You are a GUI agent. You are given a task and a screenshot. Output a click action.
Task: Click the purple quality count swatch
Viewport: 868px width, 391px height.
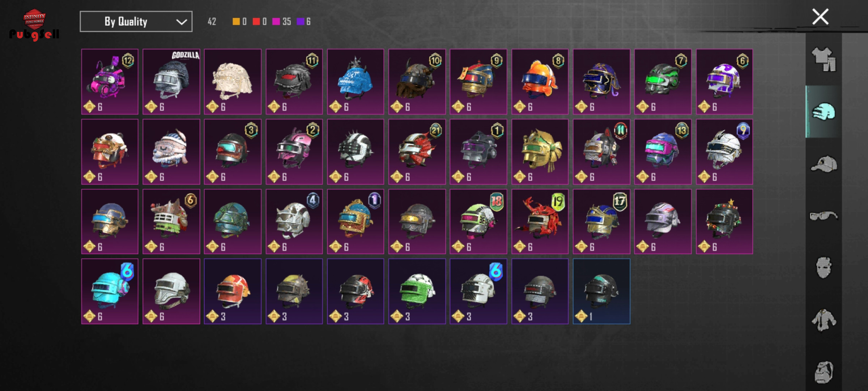300,21
